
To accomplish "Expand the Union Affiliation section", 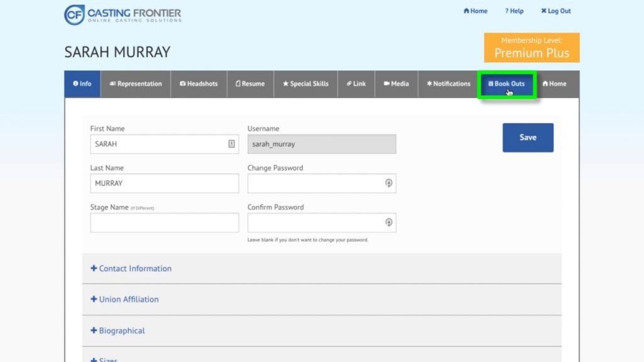I will pos(321,300).
